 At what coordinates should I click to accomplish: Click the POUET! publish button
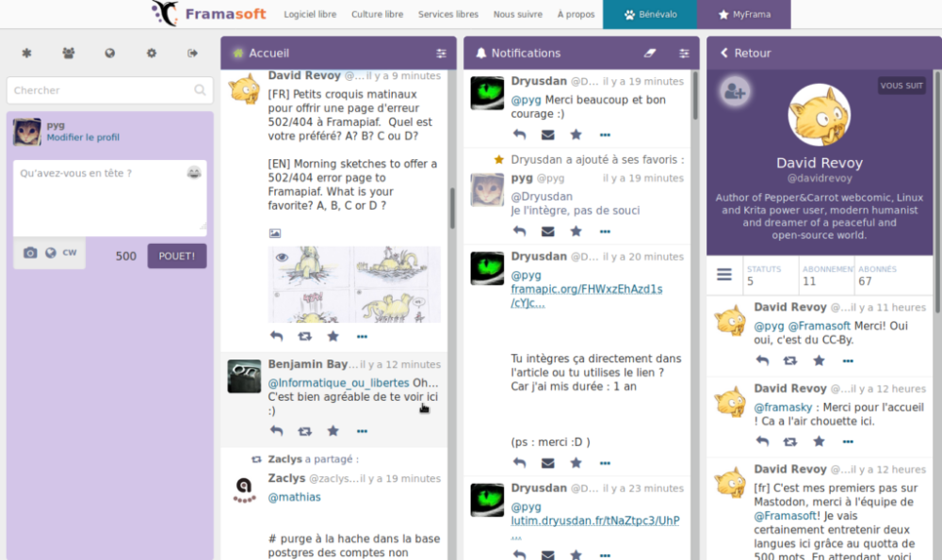177,256
